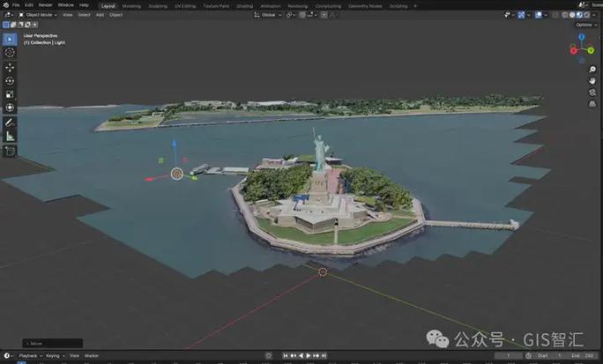The image size is (603, 364).
Task: Toggle proportional editing
Action: tap(324, 15)
